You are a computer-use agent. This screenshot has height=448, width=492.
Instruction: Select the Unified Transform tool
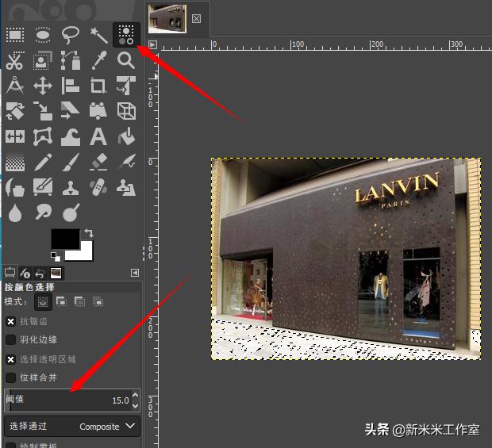pyautogui.click(x=126, y=86)
